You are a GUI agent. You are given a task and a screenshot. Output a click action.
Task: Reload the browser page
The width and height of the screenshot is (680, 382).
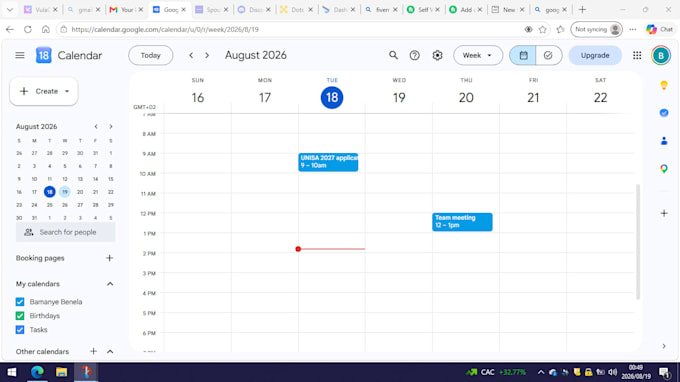[28, 29]
